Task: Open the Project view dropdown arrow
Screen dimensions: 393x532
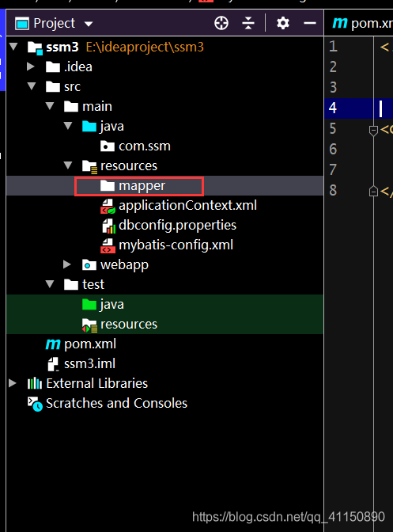Action: click(89, 24)
